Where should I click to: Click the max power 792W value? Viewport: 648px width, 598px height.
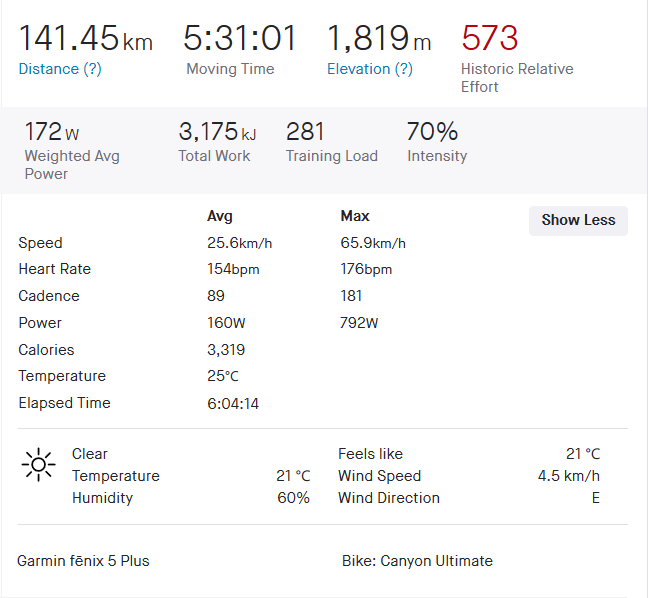click(x=359, y=323)
